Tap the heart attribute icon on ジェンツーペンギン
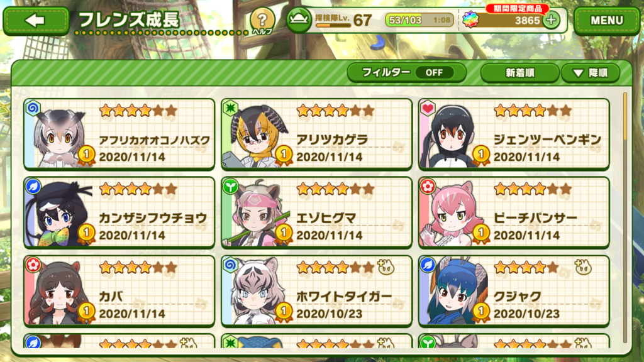The width and height of the screenshot is (644, 362). pos(428,108)
